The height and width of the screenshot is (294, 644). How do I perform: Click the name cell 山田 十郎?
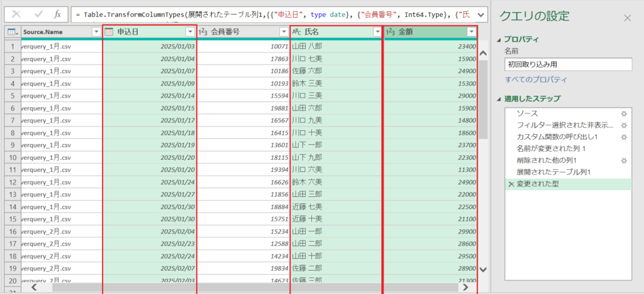pos(336,256)
